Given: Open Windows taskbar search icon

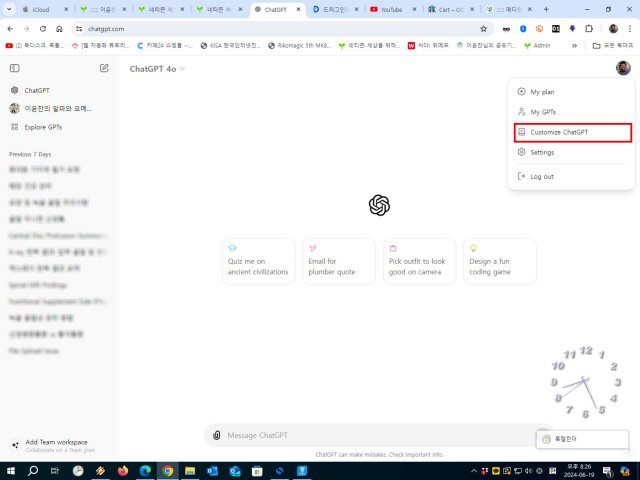Looking at the screenshot, I should (x=33, y=471).
